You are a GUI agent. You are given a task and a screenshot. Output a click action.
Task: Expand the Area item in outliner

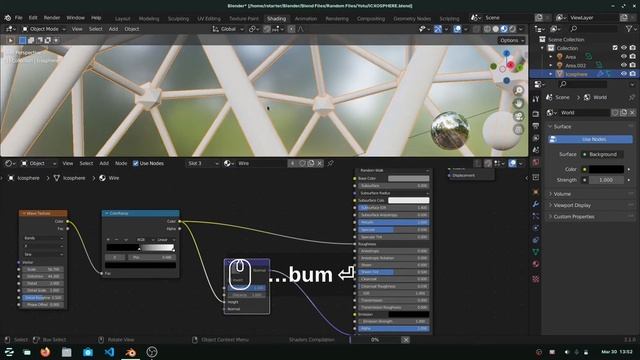(x=551, y=57)
